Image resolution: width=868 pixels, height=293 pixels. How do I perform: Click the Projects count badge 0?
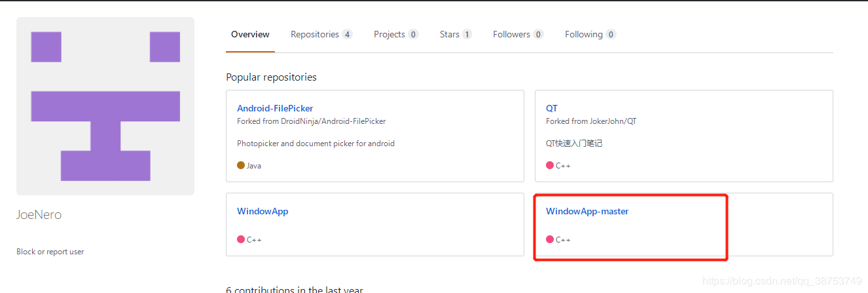coord(413,35)
